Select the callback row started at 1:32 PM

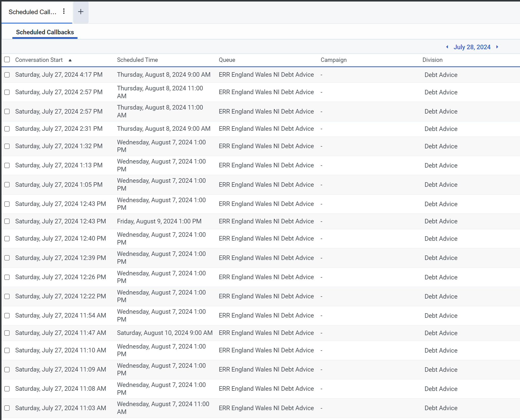coord(7,146)
